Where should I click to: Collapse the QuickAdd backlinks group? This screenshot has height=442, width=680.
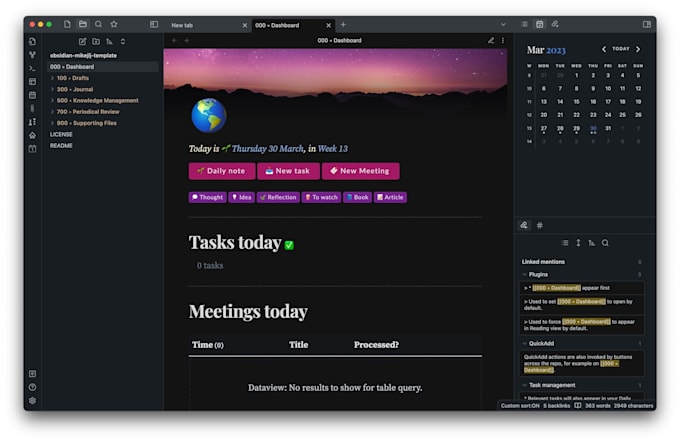(x=524, y=344)
